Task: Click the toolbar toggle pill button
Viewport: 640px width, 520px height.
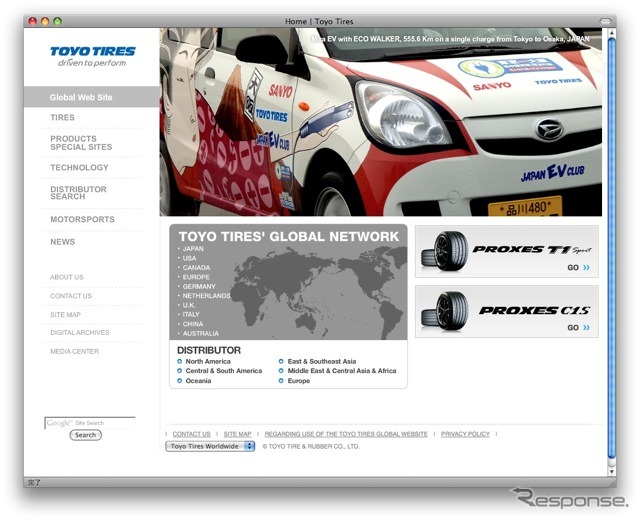Action: (605, 21)
